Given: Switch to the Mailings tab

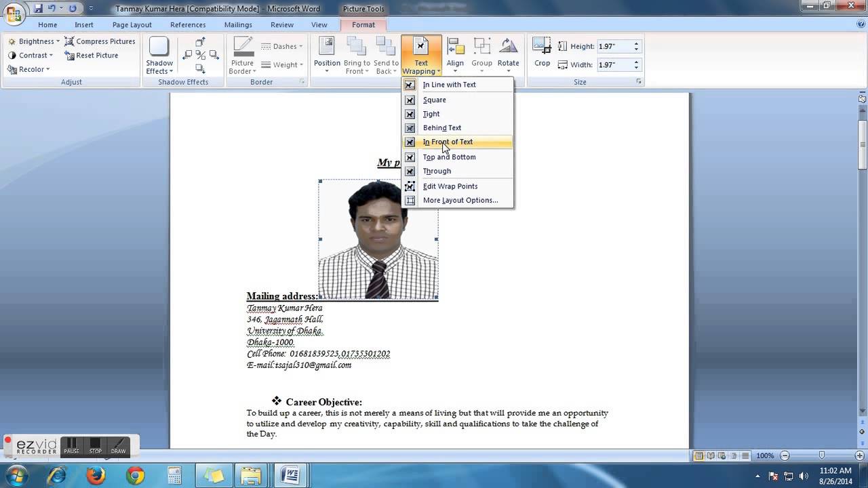Looking at the screenshot, I should click(x=238, y=24).
